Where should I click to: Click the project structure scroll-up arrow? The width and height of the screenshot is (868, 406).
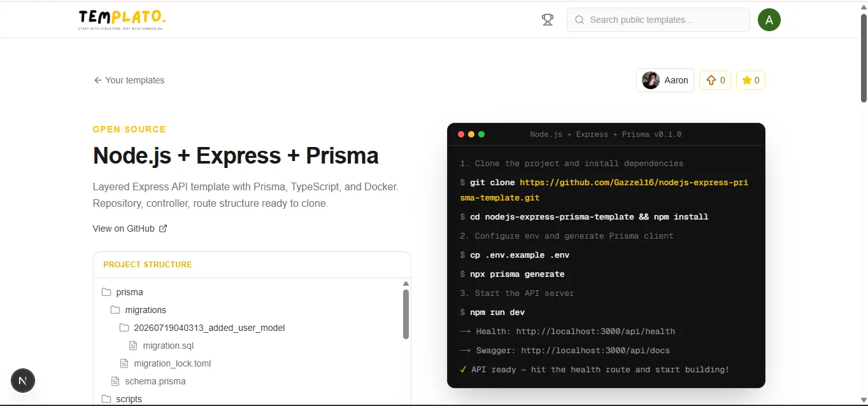406,284
